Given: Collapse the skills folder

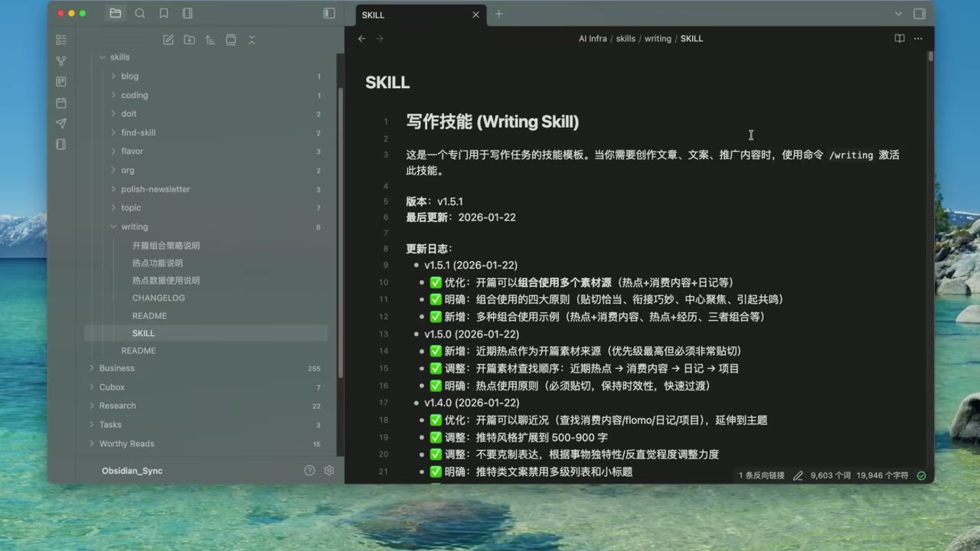Looking at the screenshot, I should [103, 57].
